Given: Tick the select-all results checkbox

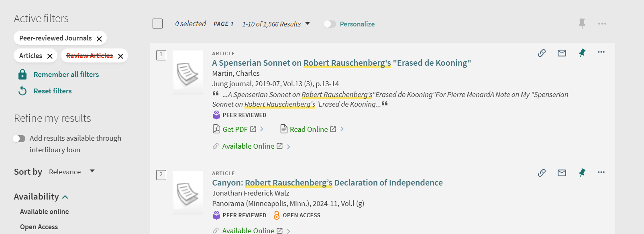Looking at the screenshot, I should (158, 24).
